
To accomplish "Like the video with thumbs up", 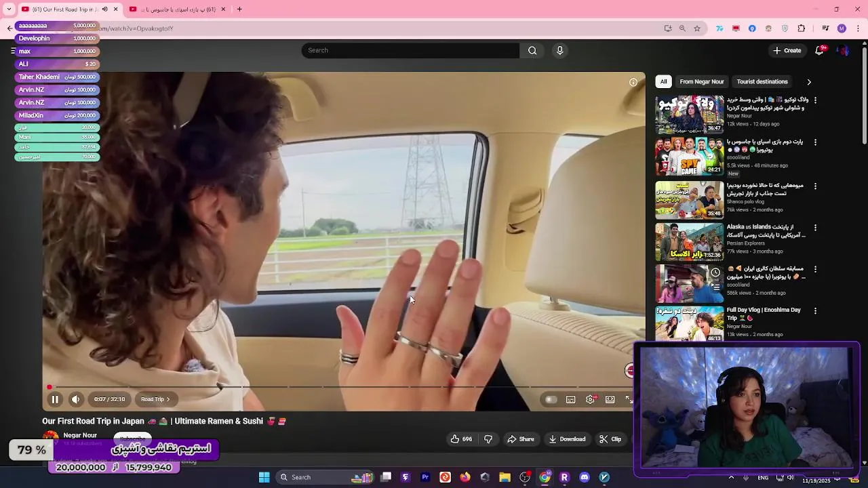I will 461,439.
